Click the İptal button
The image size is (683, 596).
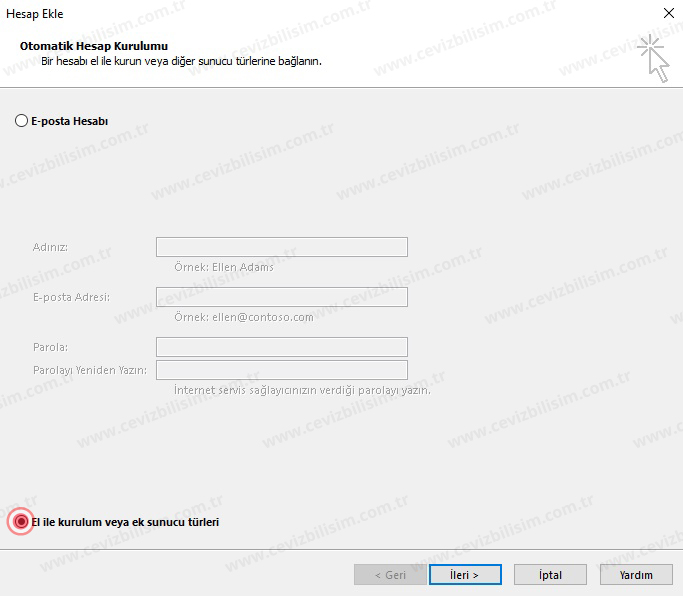pos(550,575)
